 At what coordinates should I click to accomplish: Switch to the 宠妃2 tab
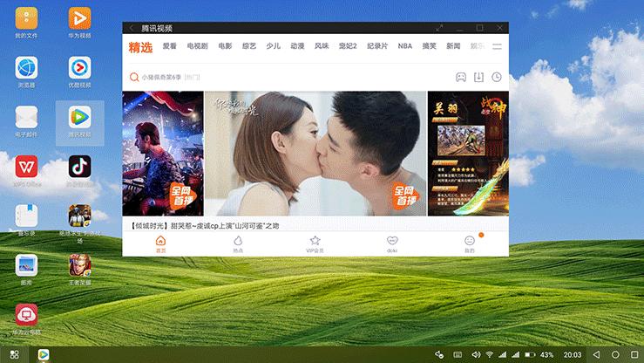point(348,46)
